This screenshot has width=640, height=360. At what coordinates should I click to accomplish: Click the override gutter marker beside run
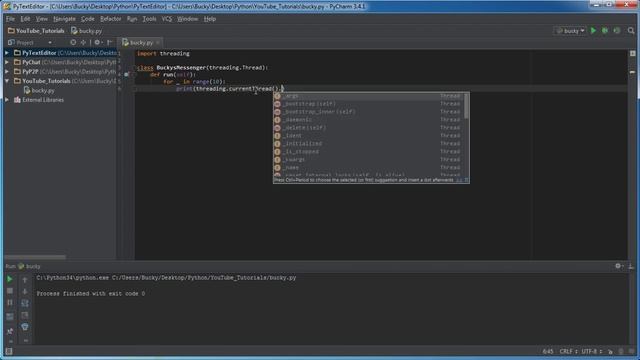(127, 74)
